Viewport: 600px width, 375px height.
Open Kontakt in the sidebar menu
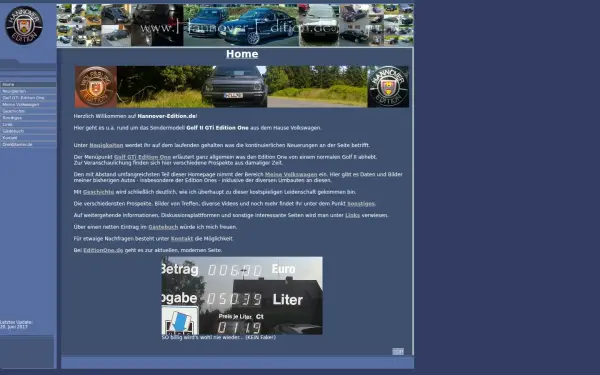pyautogui.click(x=28, y=138)
